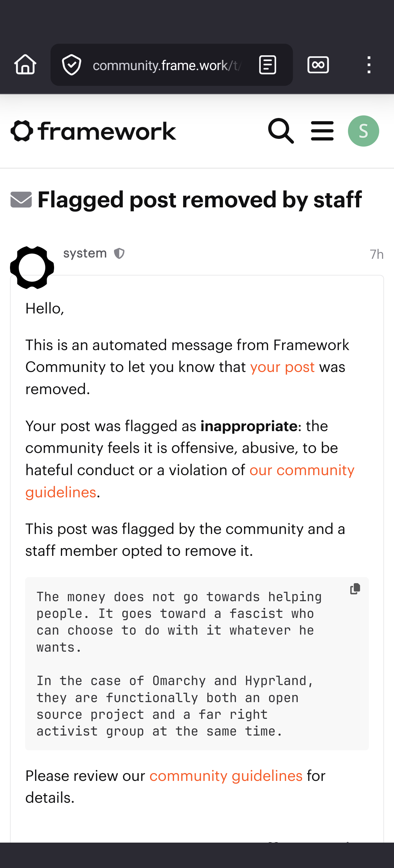Open the browser three-dot menu

(369, 65)
